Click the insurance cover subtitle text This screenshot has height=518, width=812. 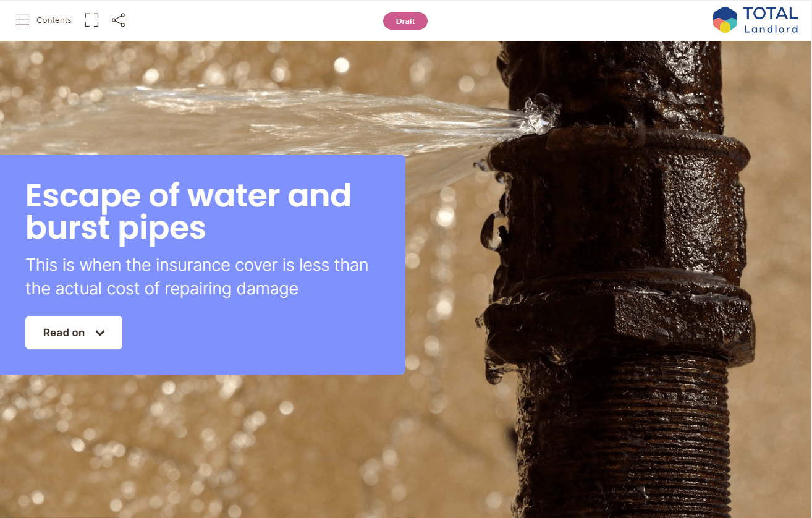197,277
